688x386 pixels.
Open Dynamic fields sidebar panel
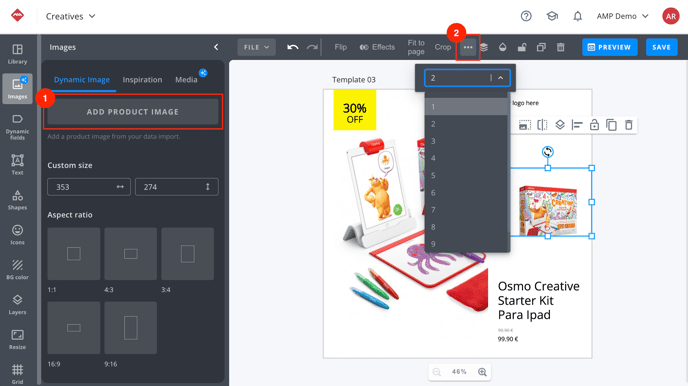(x=18, y=127)
